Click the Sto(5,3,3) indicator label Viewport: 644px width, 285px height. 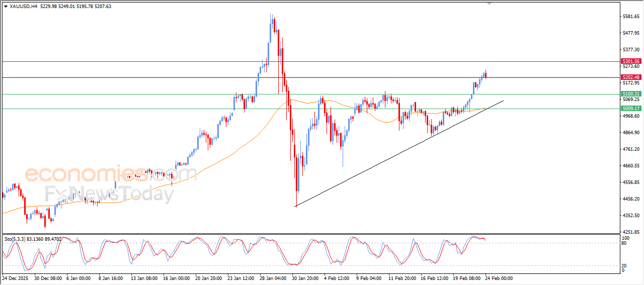17,239
